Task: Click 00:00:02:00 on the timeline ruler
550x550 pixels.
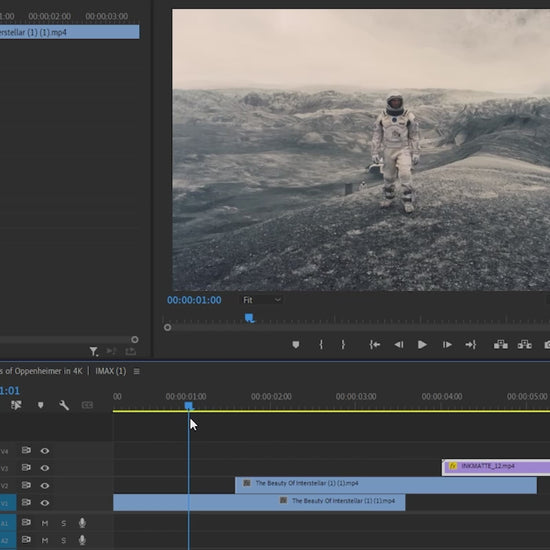Action: coord(271,396)
